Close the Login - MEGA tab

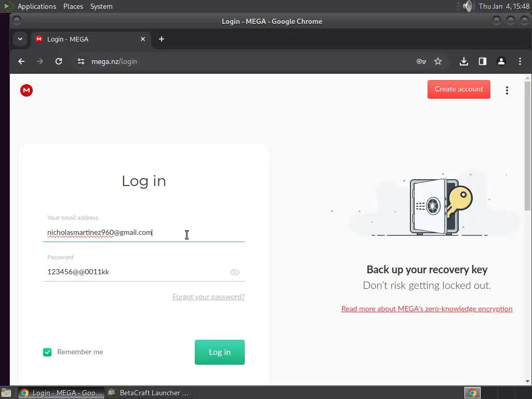pyautogui.click(x=143, y=39)
